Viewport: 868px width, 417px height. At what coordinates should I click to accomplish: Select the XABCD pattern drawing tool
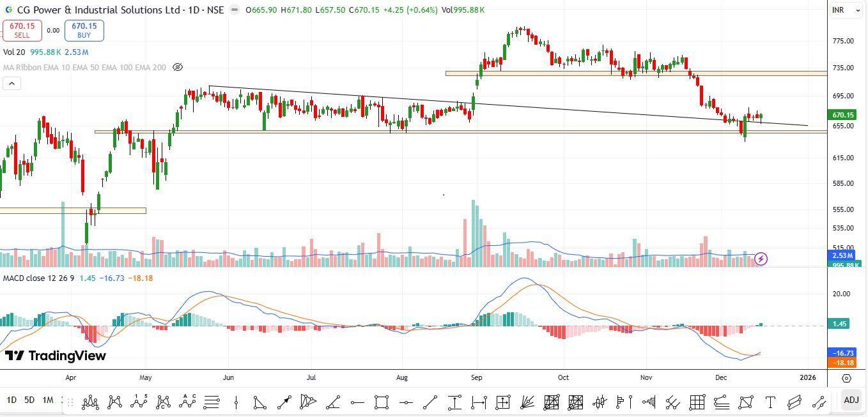[114, 402]
